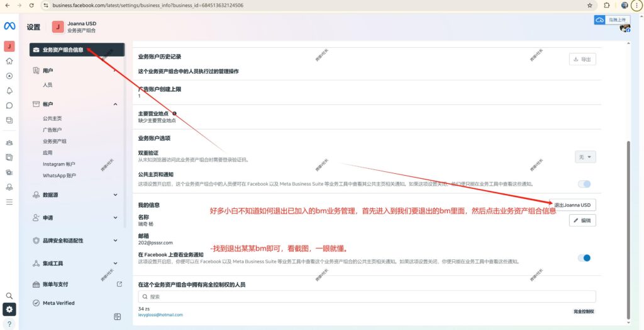Open 应用 menu item
The height and width of the screenshot is (330, 644).
click(48, 152)
